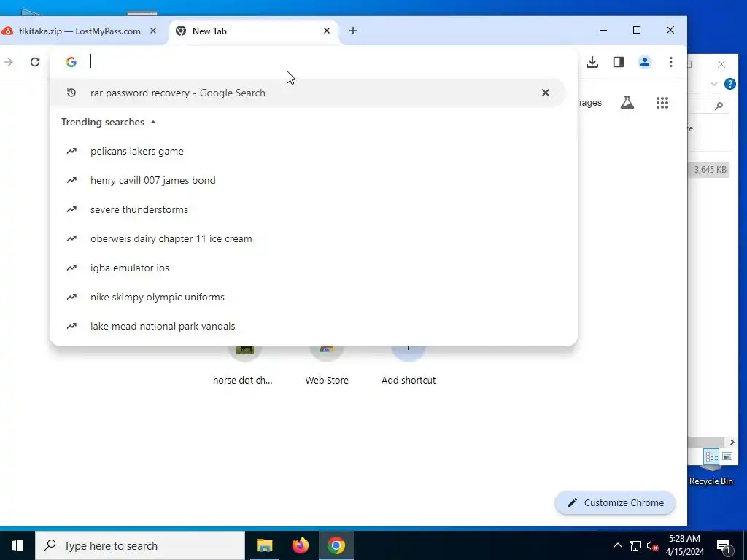747x560 pixels.
Task: Click the taskbar 'Type here to search' box
Action: (x=140, y=545)
